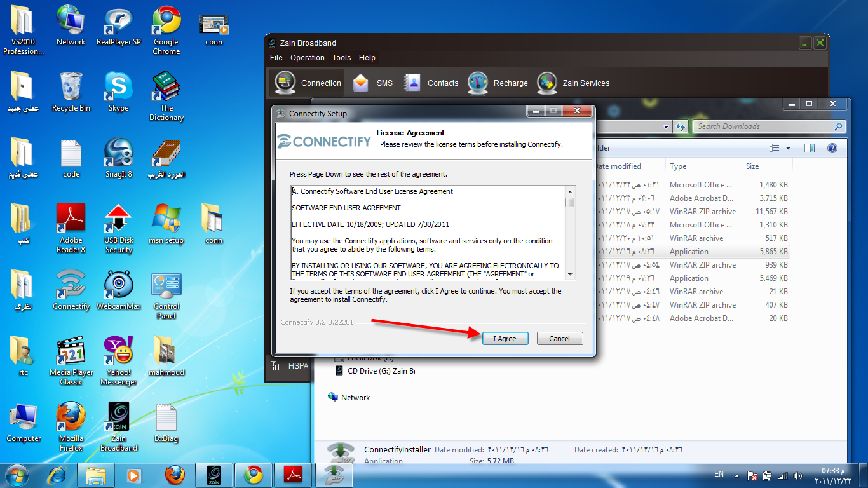This screenshot has height=488, width=868.
Task: Select Network in Explorer navigation pane
Action: [x=349, y=398]
